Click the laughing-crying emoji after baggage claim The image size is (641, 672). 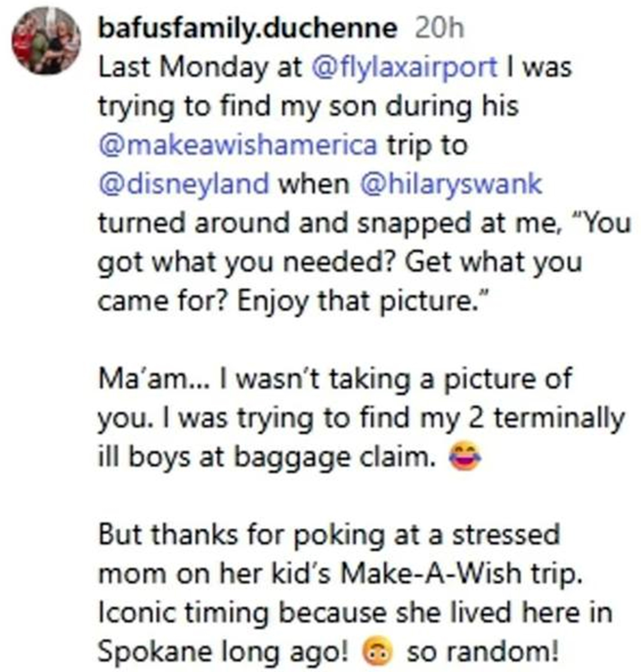coord(465,457)
